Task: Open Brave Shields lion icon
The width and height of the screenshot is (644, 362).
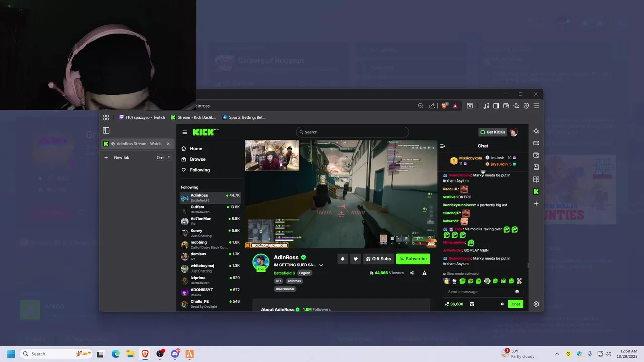Action: pyautogui.click(x=444, y=106)
